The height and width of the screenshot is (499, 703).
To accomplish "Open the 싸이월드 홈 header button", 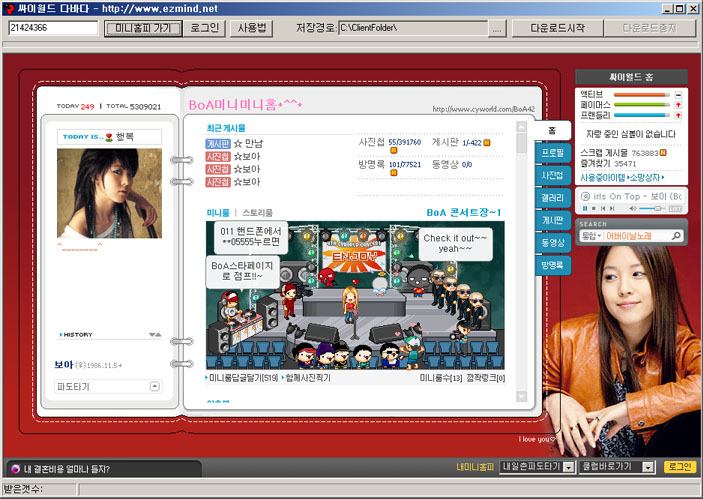I will pos(631,77).
